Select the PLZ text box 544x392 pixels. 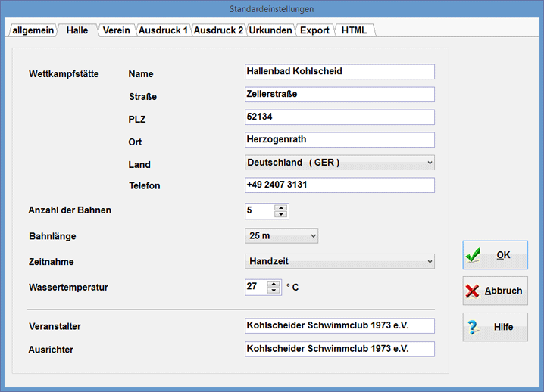(x=339, y=117)
